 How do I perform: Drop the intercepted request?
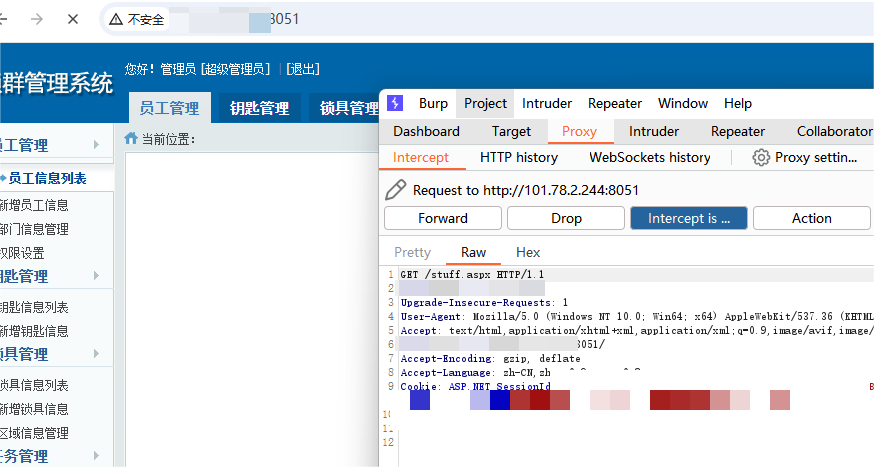pos(566,218)
